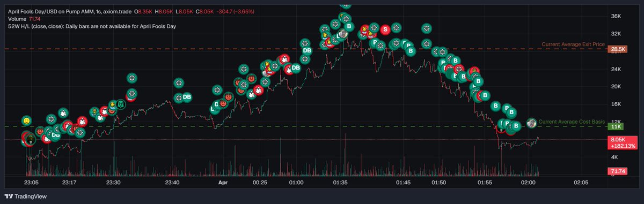Click the 23:30 time axis label
This screenshot has width=644, height=204.
coord(113,183)
